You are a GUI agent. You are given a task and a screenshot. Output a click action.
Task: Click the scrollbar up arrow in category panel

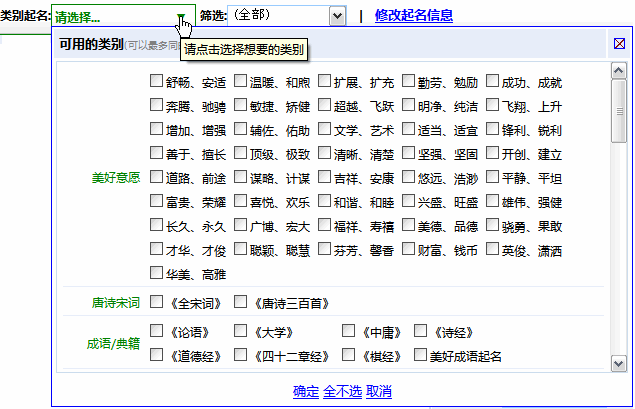pyautogui.click(x=619, y=70)
